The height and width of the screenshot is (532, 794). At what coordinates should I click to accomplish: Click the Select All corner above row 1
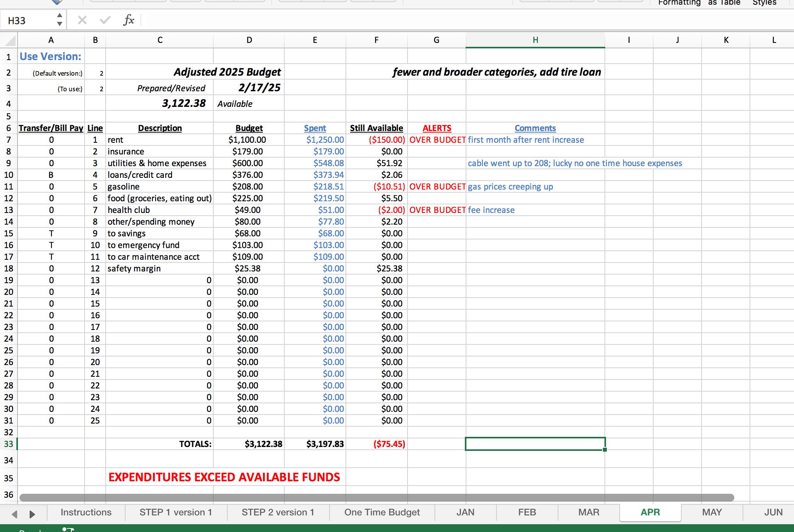[x=9, y=40]
